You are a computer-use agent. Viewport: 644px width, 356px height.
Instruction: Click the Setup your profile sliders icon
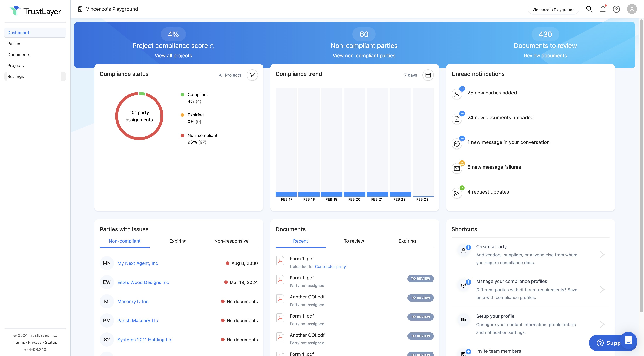[x=464, y=320]
